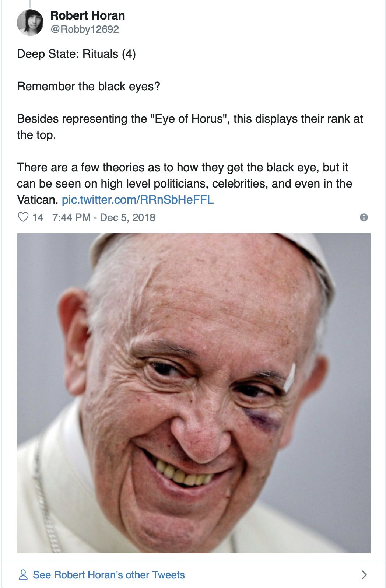This screenshot has height=588, width=386.
Task: Open the tweet info and privacy icon
Action: (x=364, y=217)
